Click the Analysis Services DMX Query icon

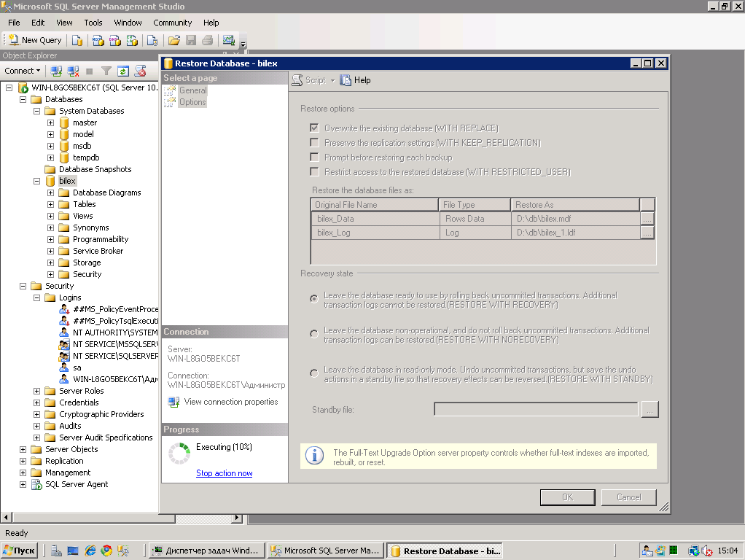pos(115,40)
